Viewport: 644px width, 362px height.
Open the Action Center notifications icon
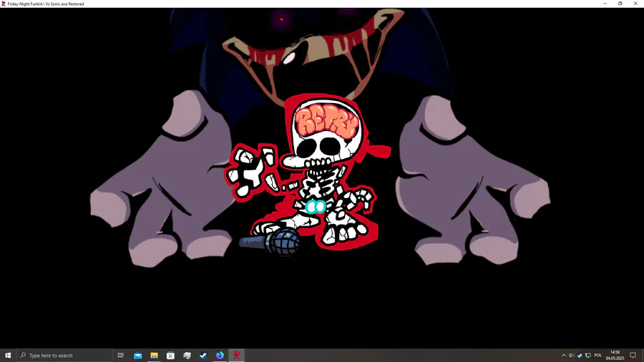tap(633, 356)
